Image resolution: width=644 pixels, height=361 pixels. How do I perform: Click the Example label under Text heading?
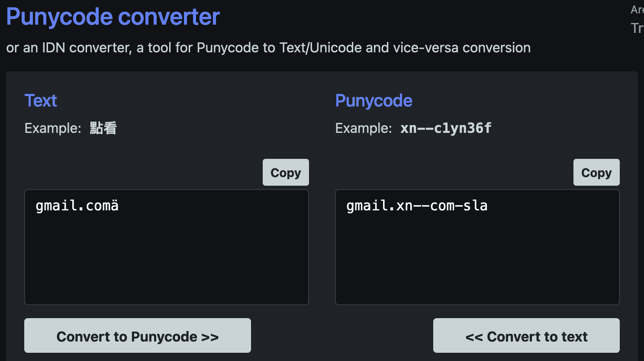pos(53,128)
